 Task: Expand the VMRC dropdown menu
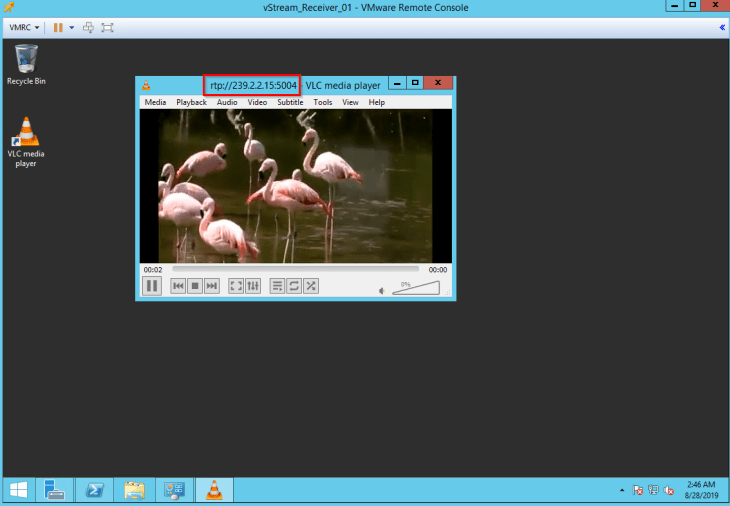25,27
